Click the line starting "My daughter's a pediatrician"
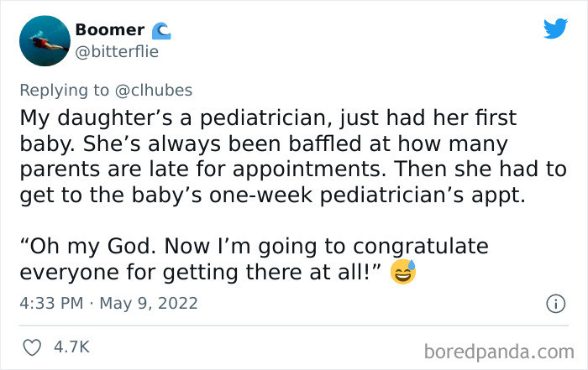The width and height of the screenshot is (588, 370). 268,117
